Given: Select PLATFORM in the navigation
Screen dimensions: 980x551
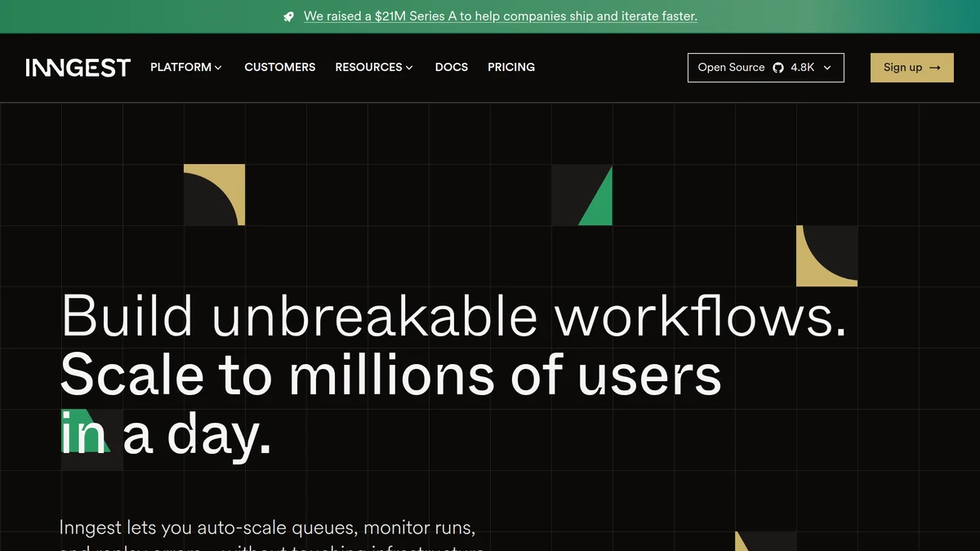Looking at the screenshot, I should [180, 68].
